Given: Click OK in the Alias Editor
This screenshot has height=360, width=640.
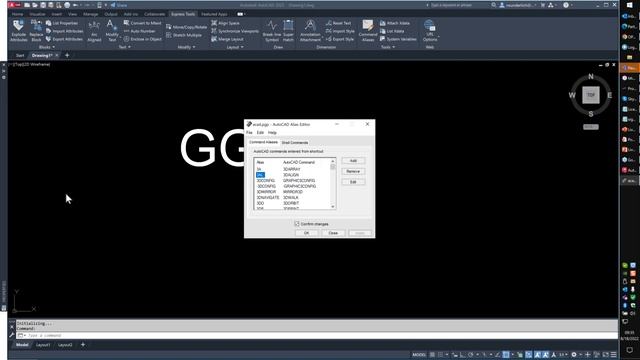Looking at the screenshot, I should click(x=307, y=233).
